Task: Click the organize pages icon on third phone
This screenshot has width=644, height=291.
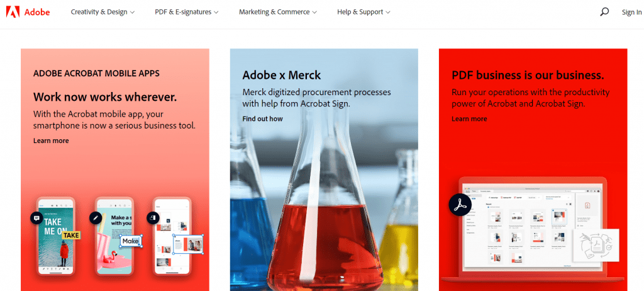Action: (x=153, y=217)
